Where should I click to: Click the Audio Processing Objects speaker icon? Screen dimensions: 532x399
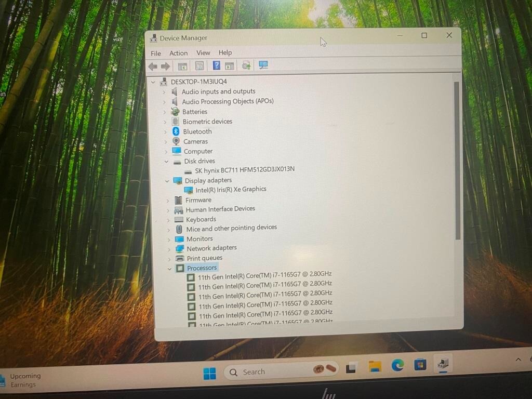pyautogui.click(x=175, y=101)
